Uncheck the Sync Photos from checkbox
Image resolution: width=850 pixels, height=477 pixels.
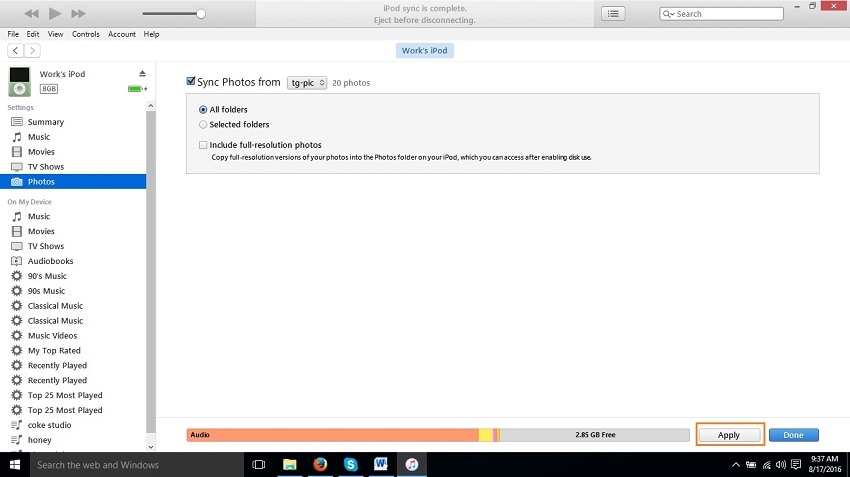(191, 81)
